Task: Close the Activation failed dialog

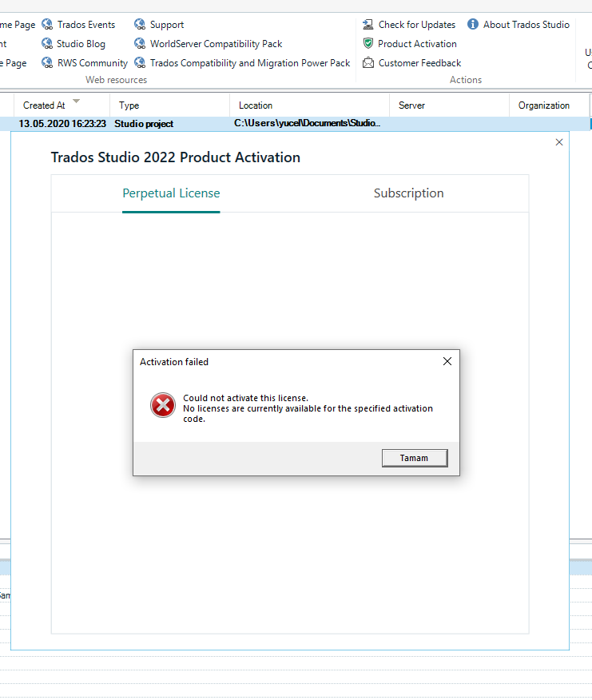Action: (447, 361)
